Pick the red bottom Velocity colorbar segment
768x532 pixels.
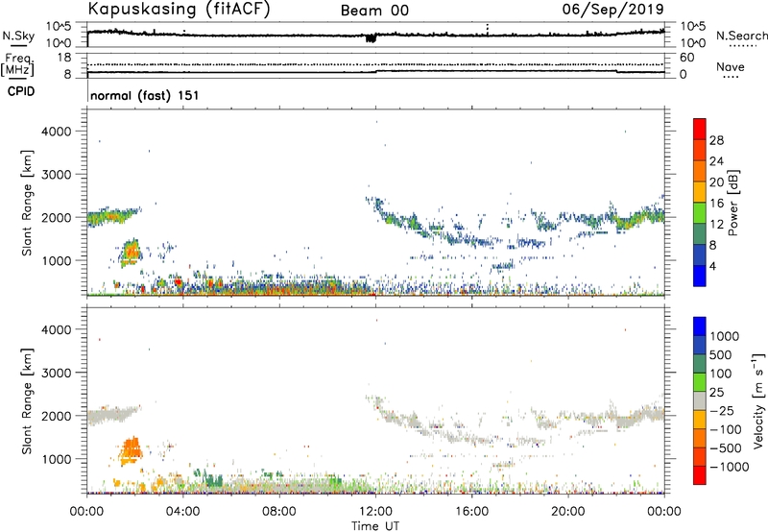point(700,475)
